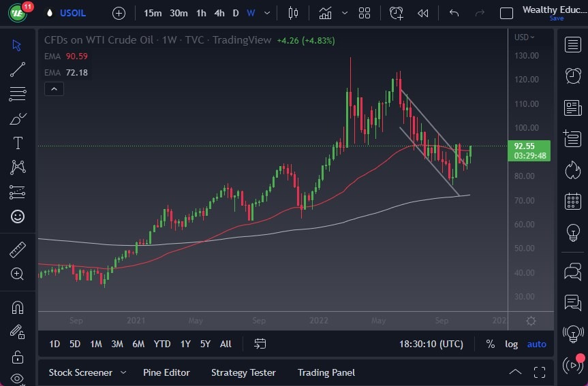Open the ideas lightbulb panel

point(573,232)
